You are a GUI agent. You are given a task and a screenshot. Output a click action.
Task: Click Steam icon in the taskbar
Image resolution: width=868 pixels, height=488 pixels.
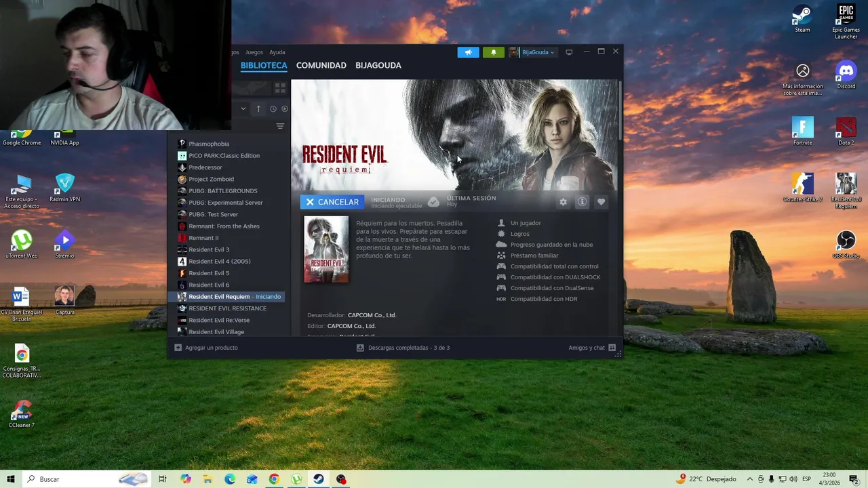319,479
